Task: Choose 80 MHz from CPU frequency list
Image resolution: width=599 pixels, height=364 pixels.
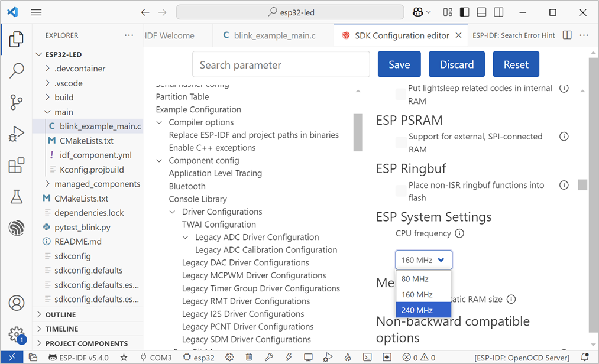Action: [423, 279]
